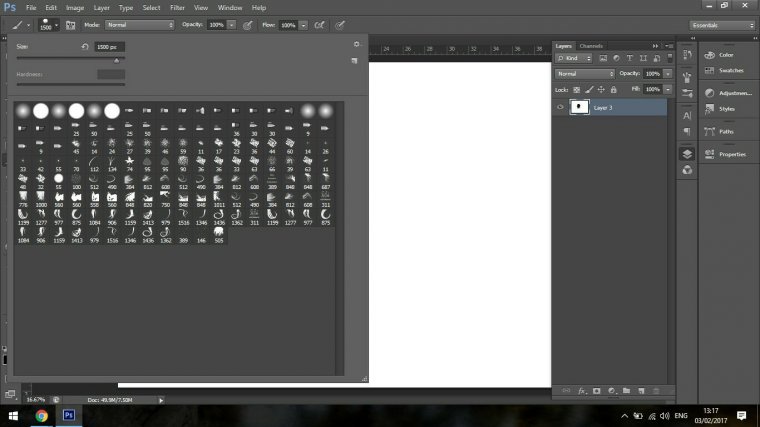Toggle the Brush panel icon in options bar
This screenshot has width=760, height=427.
click(70, 25)
